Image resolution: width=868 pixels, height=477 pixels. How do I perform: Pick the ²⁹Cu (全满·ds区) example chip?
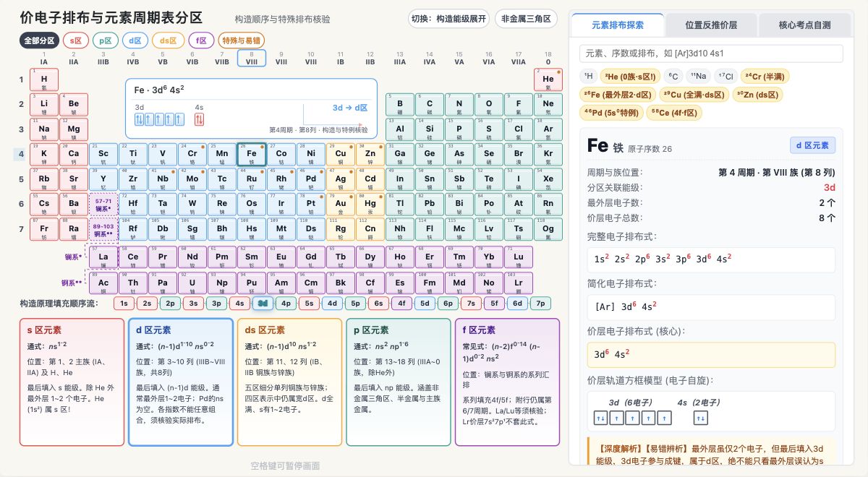(x=694, y=95)
